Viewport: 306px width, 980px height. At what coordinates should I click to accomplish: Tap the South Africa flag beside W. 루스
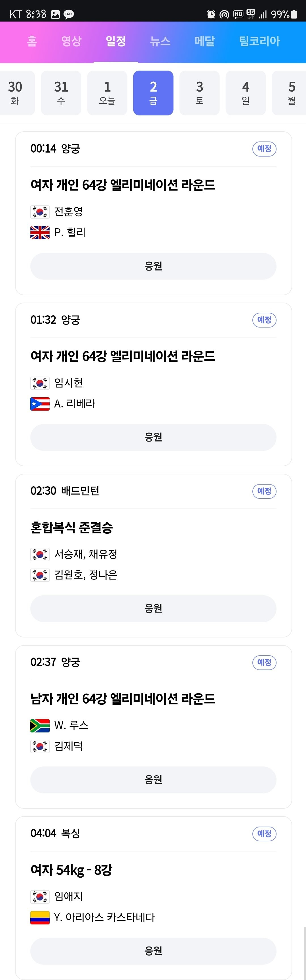(x=40, y=725)
